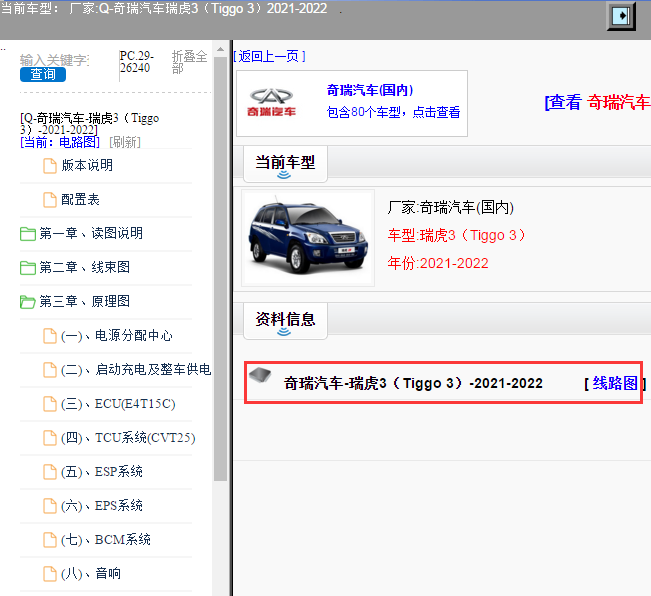
Task: Open 奇瑞汽车(国内) brand link
Action: (x=370, y=90)
